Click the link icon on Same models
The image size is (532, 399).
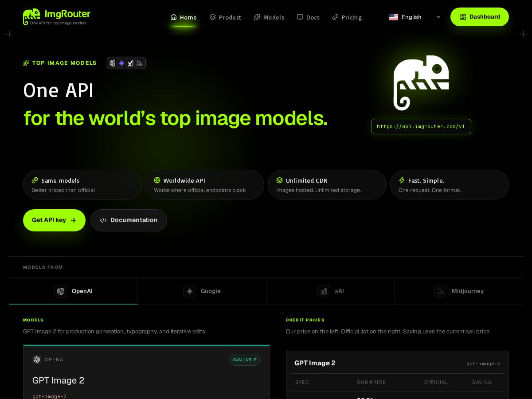[x=35, y=180]
